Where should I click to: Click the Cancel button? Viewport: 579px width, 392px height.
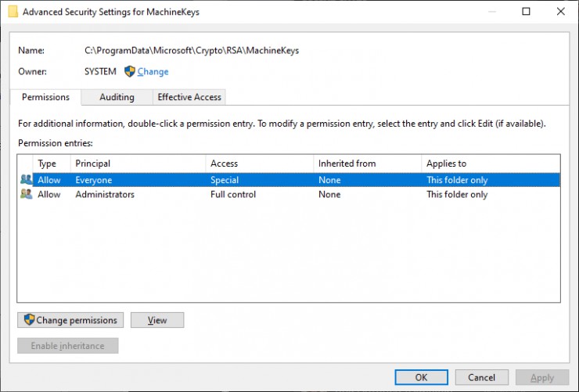[481, 377]
